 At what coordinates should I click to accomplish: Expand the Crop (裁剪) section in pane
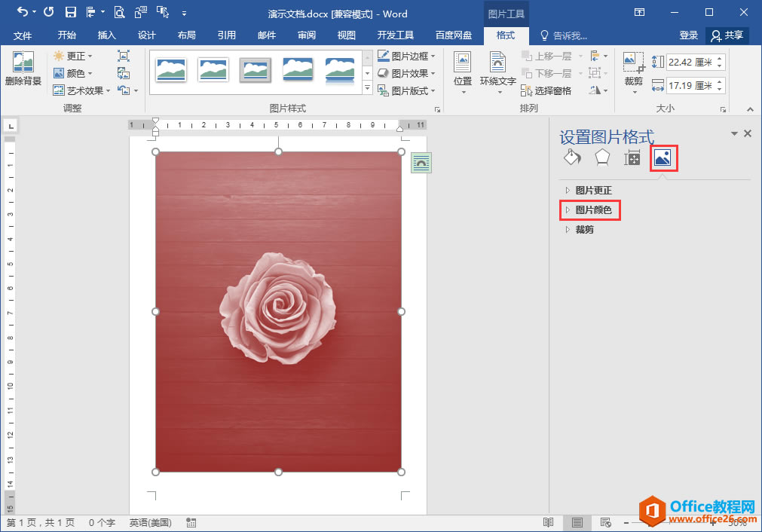580,229
